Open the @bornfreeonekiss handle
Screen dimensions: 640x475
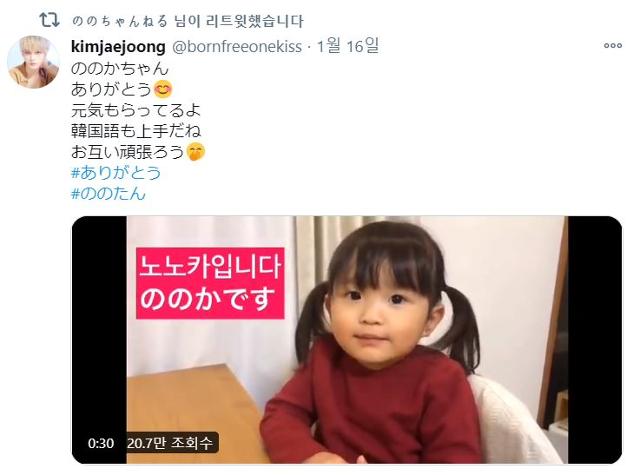(237, 47)
